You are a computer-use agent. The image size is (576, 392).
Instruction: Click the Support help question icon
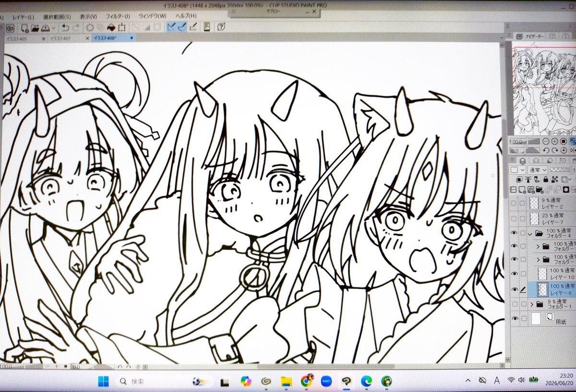pyautogui.click(x=221, y=27)
